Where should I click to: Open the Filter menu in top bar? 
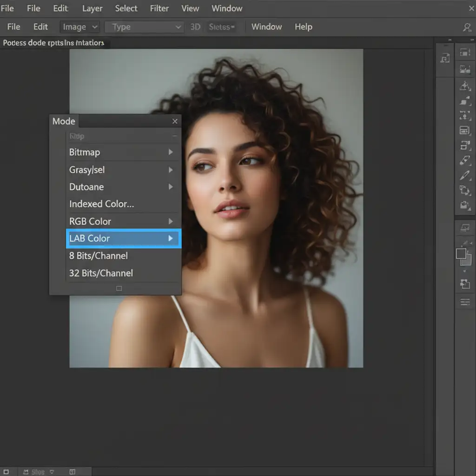159,8
